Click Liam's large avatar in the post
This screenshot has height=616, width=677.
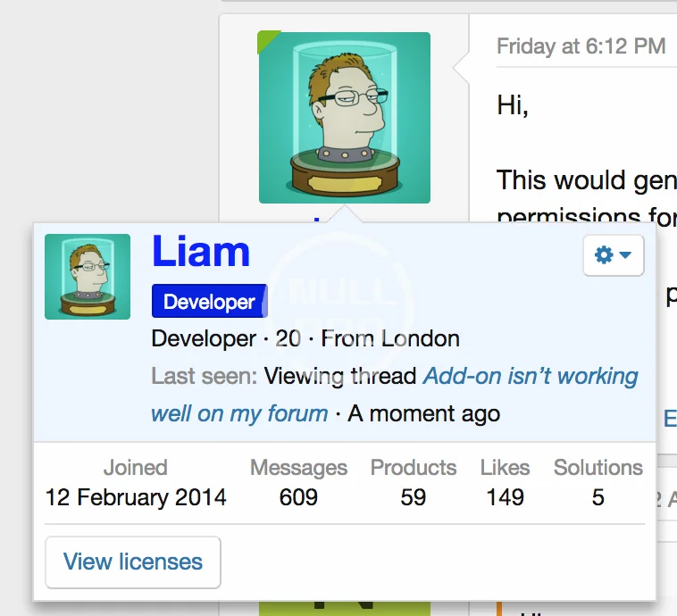(344, 118)
